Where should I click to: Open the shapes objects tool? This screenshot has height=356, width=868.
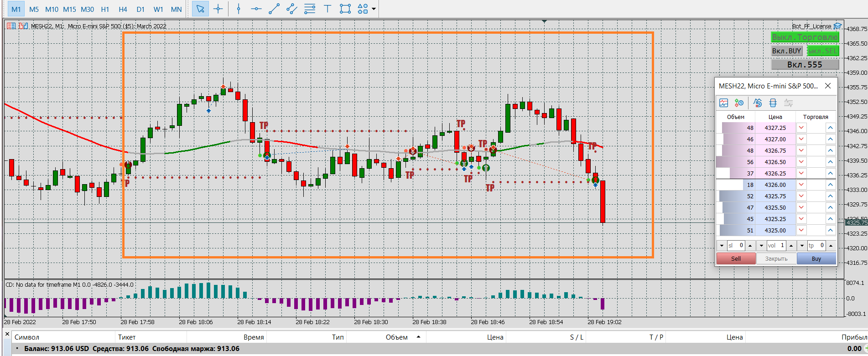[363, 9]
